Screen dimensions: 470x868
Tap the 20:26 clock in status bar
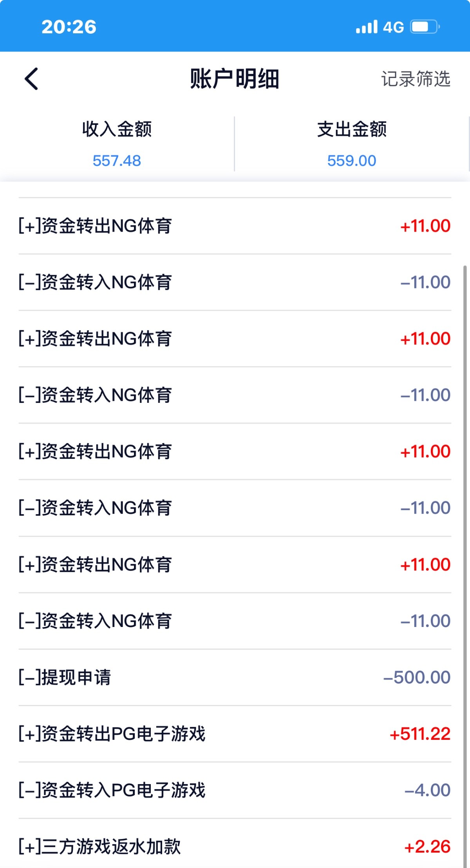(69, 27)
